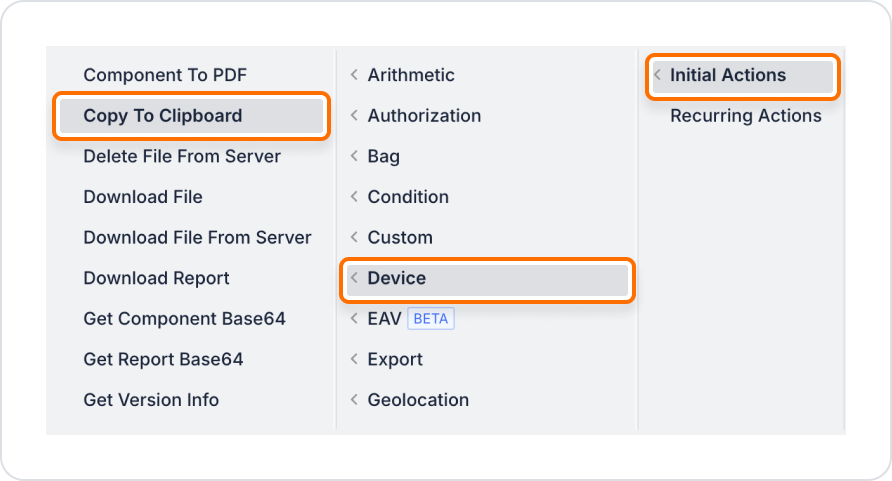Image resolution: width=892 pixels, height=481 pixels.
Task: Choose Copy To Clipboard entry
Action: tap(192, 116)
